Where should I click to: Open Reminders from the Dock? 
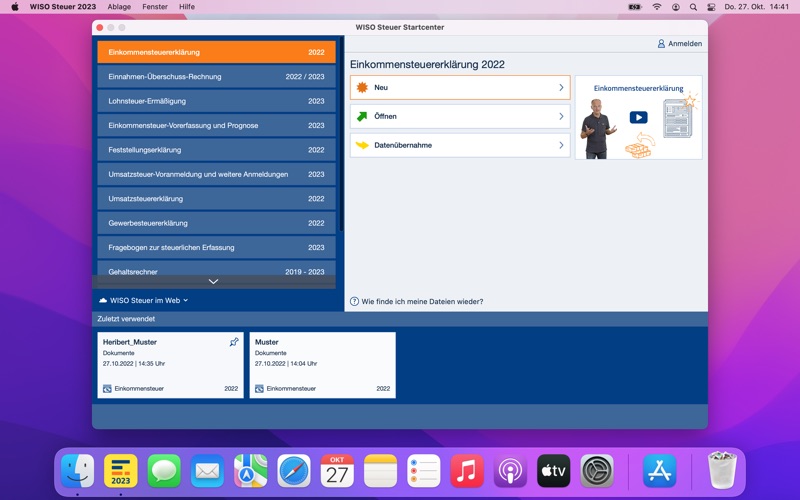423,470
